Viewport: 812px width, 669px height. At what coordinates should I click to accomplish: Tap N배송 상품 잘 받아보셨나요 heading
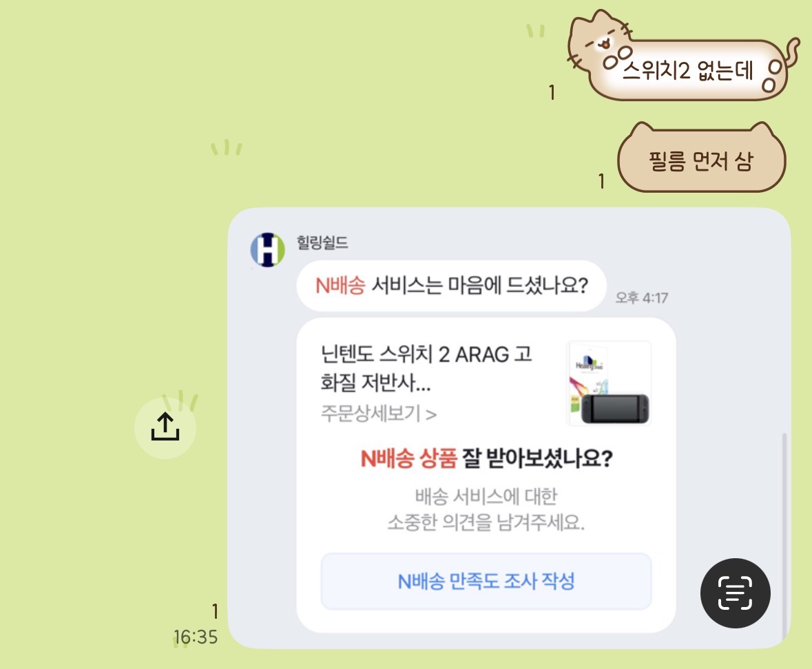(486, 458)
